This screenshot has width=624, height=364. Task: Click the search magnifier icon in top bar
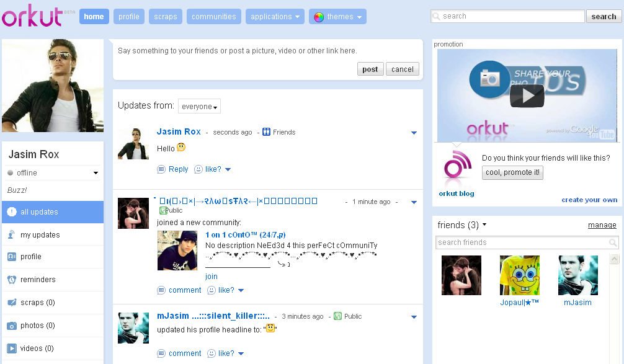point(437,16)
